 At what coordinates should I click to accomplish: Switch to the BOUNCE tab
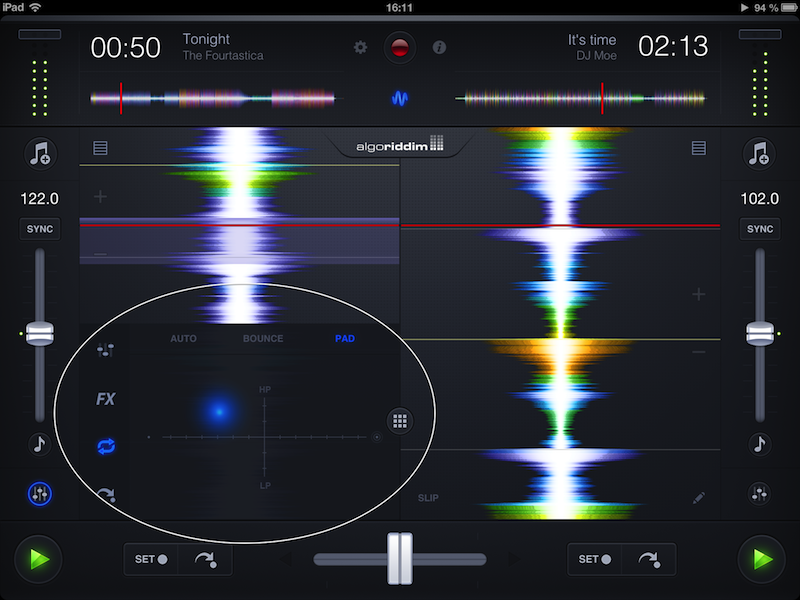coord(263,339)
